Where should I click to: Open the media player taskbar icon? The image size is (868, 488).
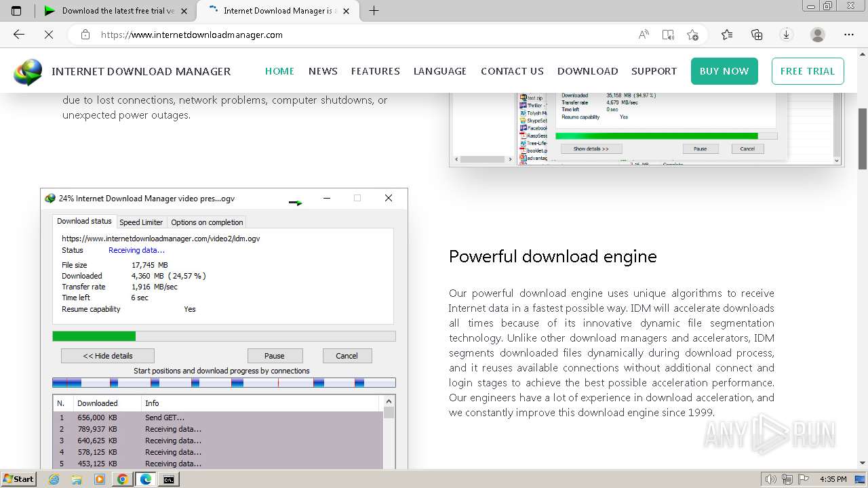[100, 479]
